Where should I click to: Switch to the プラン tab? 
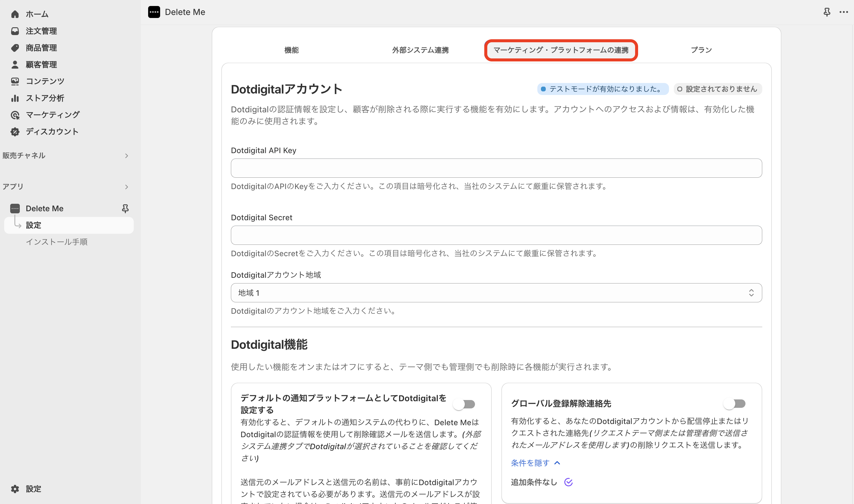click(x=701, y=50)
